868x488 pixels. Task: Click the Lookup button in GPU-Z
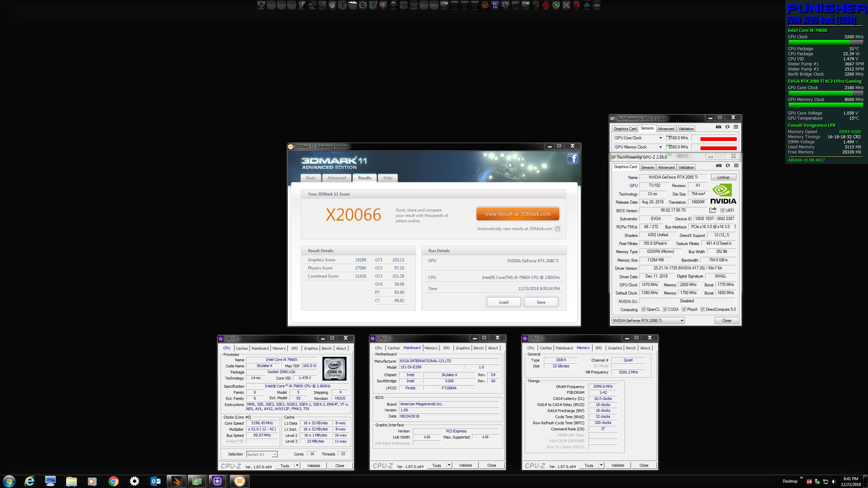pyautogui.click(x=723, y=177)
